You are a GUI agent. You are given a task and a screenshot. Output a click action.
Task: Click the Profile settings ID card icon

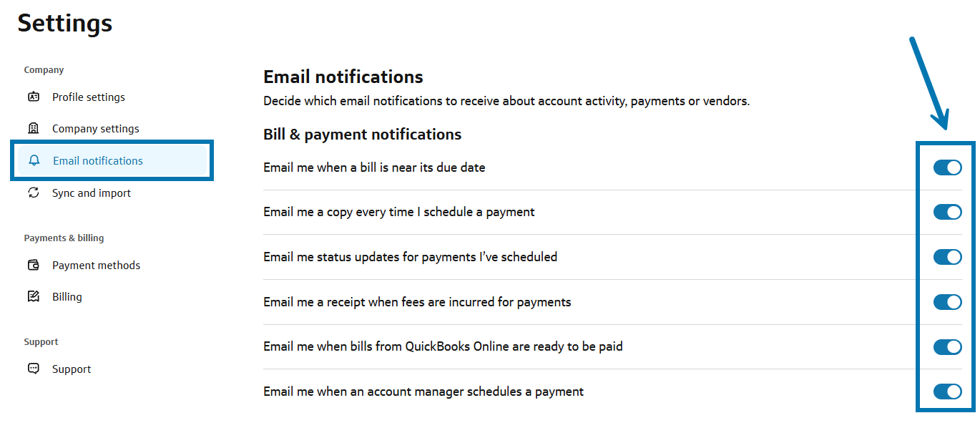click(34, 97)
